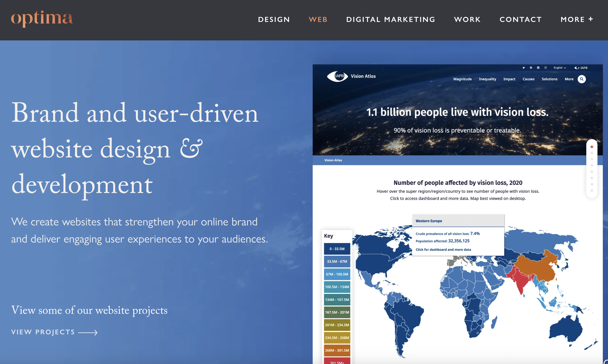Click the LinkedIn icon

coord(538,68)
